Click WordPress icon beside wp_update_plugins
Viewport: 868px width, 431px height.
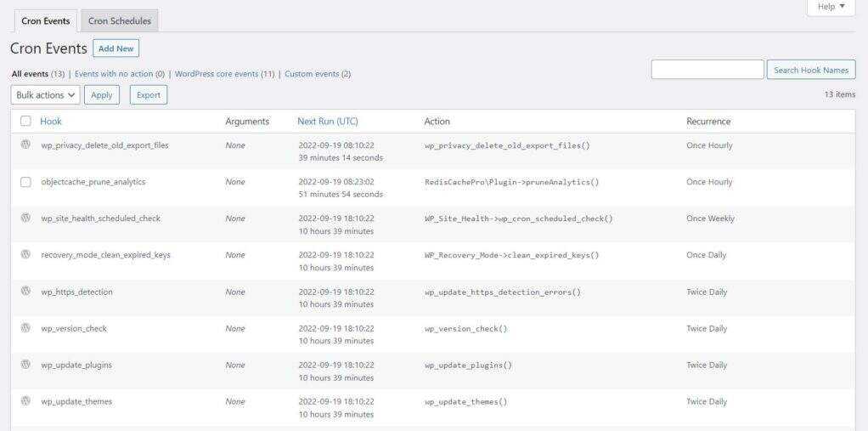pos(25,364)
